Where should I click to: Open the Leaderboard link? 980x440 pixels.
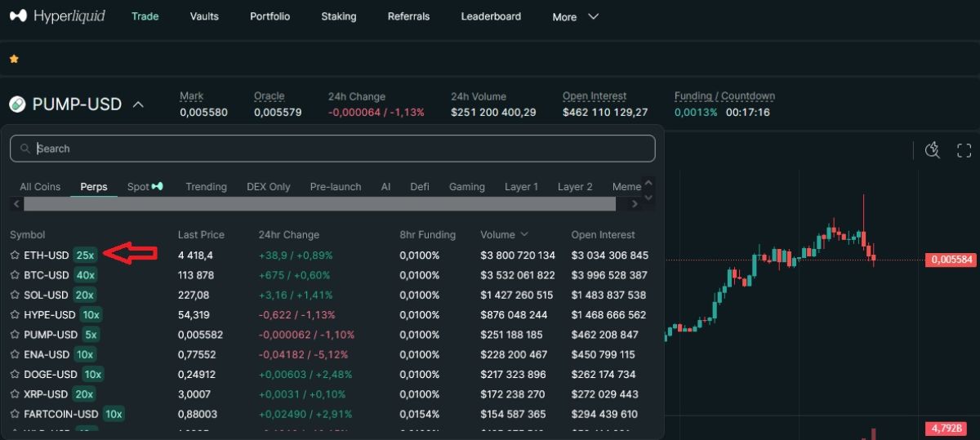[491, 16]
